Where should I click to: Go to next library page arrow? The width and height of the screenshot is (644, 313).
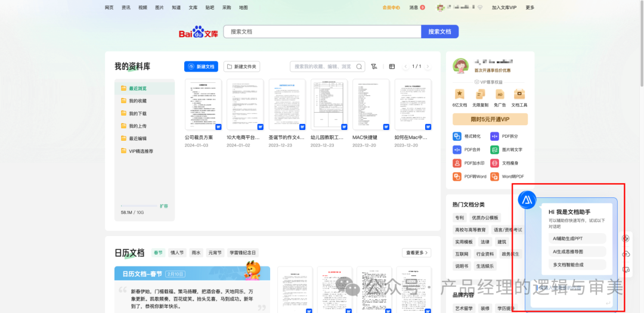(x=428, y=67)
